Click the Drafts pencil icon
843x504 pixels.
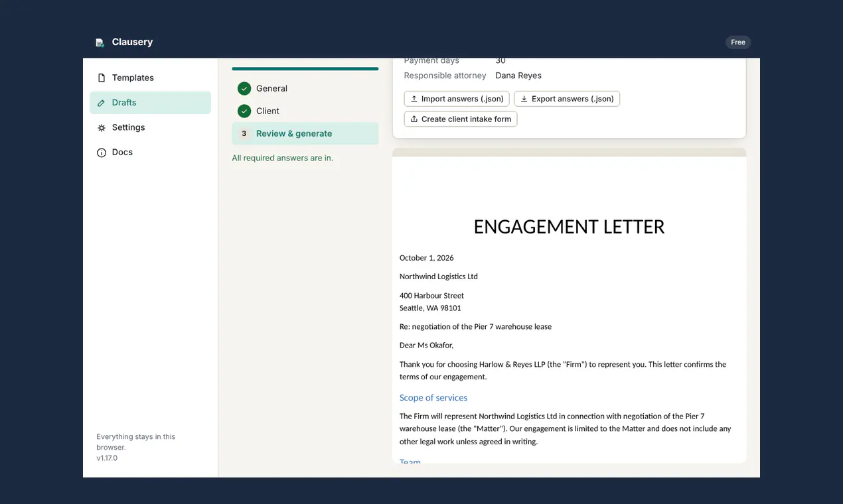tap(102, 103)
